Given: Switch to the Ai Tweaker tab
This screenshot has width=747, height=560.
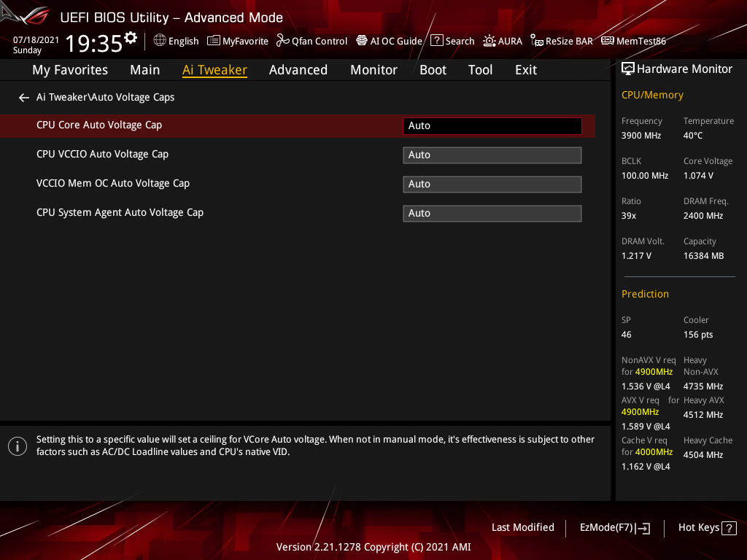Looking at the screenshot, I should (x=214, y=69).
